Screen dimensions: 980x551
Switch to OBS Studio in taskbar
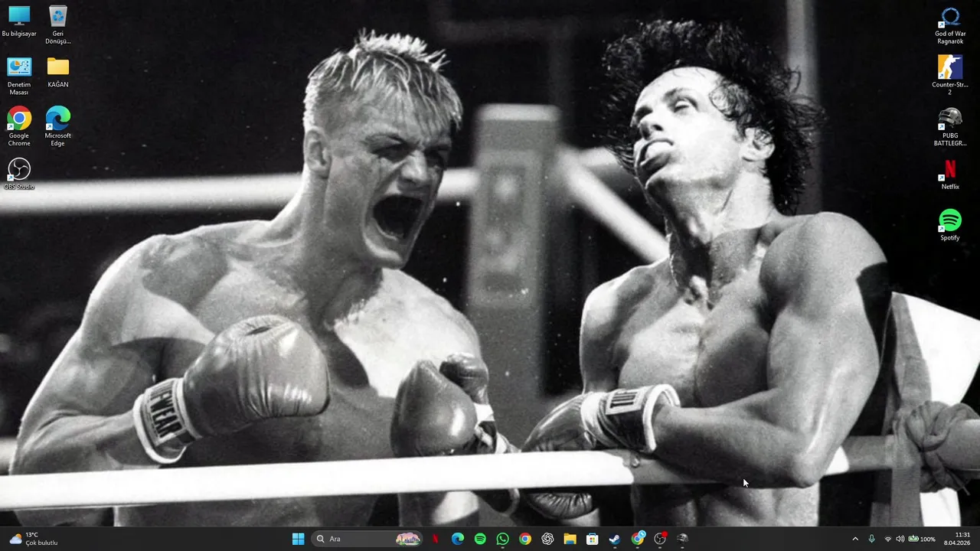pyautogui.click(x=660, y=539)
